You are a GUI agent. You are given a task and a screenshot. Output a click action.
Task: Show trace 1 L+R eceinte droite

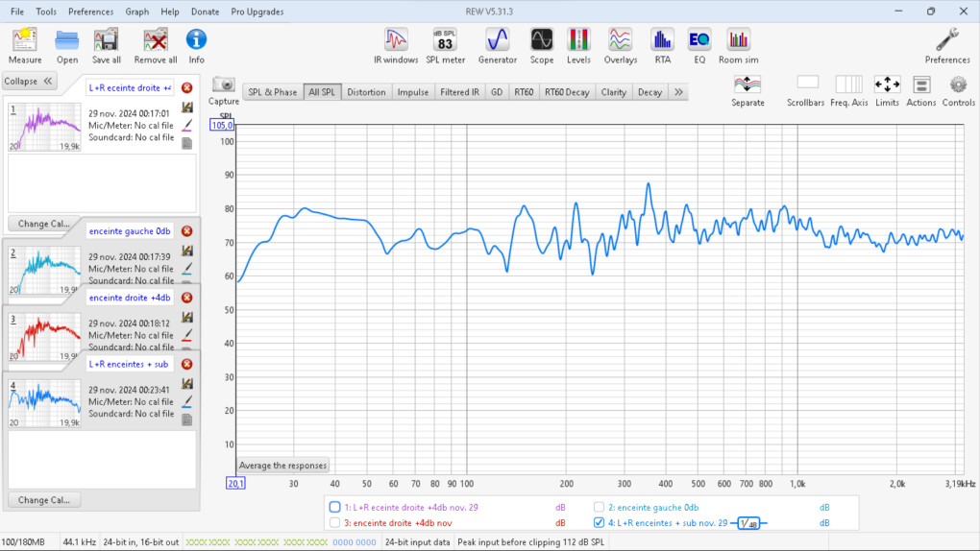point(335,507)
